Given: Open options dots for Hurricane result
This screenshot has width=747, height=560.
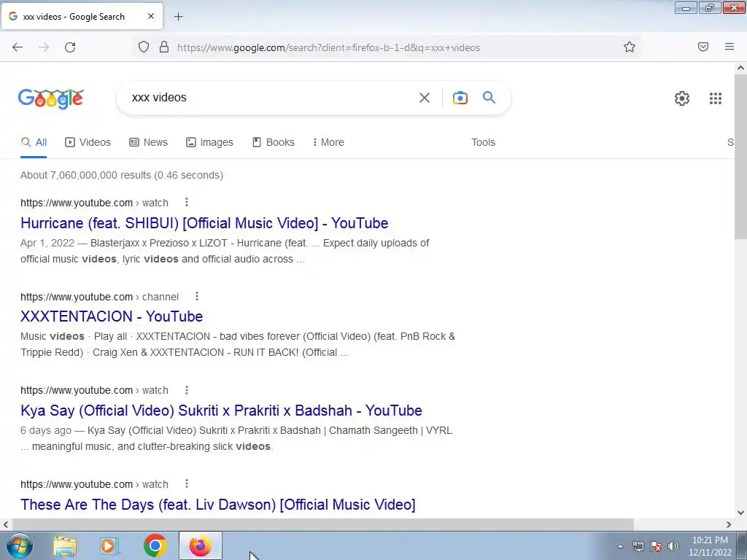Looking at the screenshot, I should pyautogui.click(x=187, y=203).
